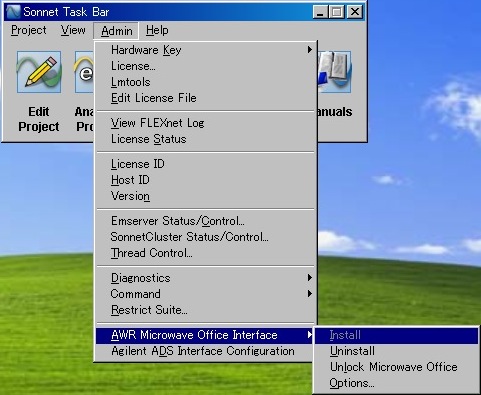This screenshot has width=481, height=395.
Task: Click the Sonnet title bar app icon
Action: (13, 12)
